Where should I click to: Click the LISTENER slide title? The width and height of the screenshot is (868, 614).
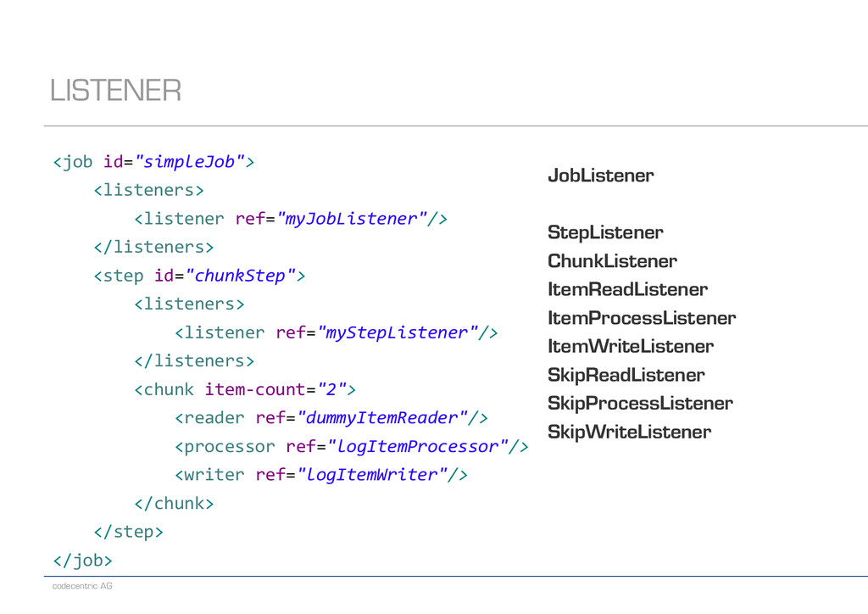tap(115, 90)
